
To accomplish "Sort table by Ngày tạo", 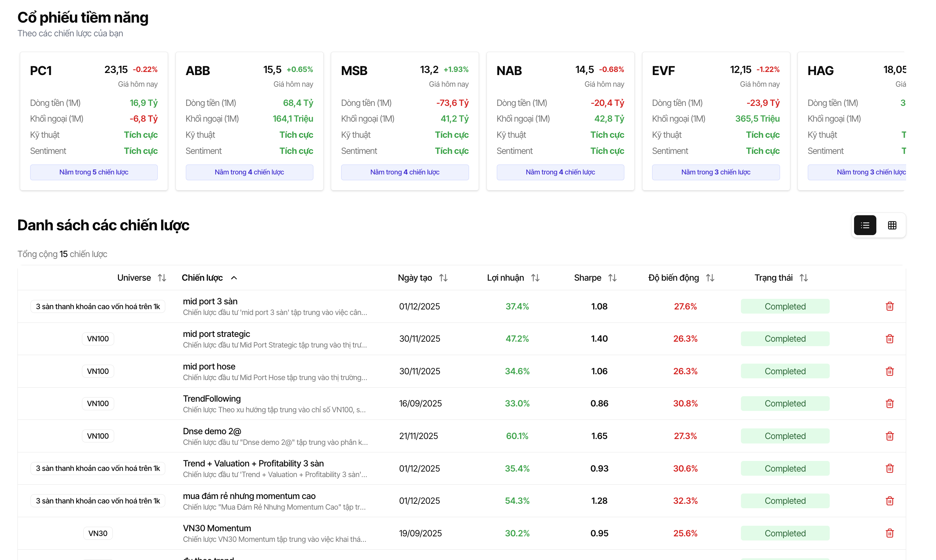I will click(x=443, y=278).
